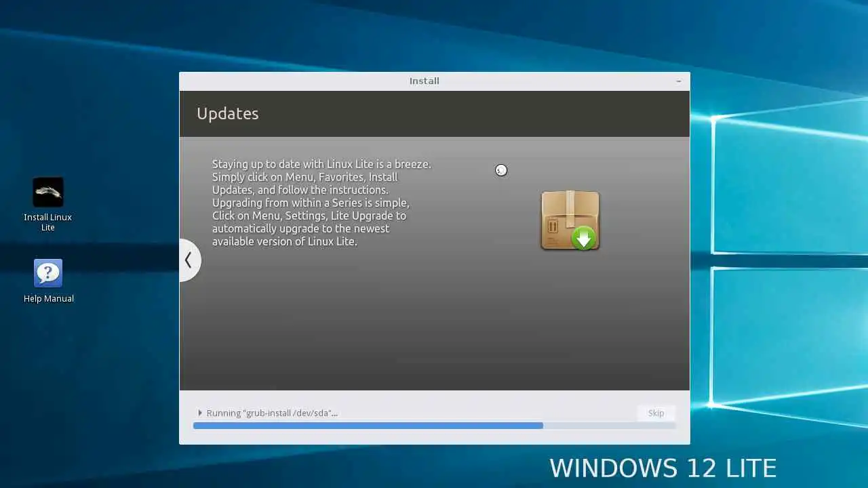Click the package download icon in the slideshow
The width and height of the screenshot is (868, 488).
pos(570,220)
